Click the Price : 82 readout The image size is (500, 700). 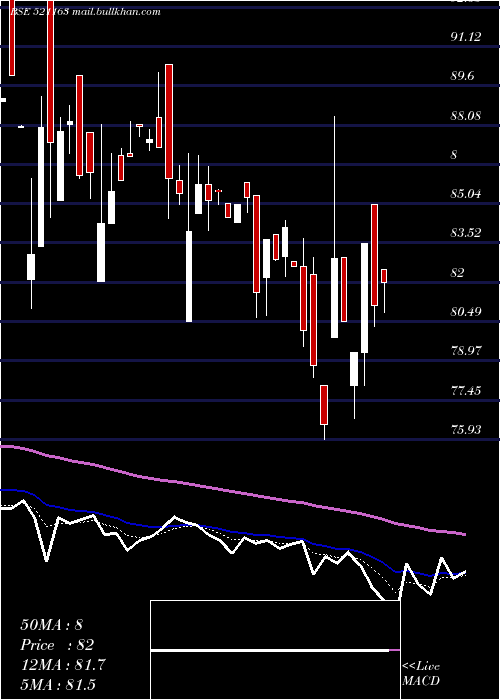pyautogui.click(x=57, y=645)
